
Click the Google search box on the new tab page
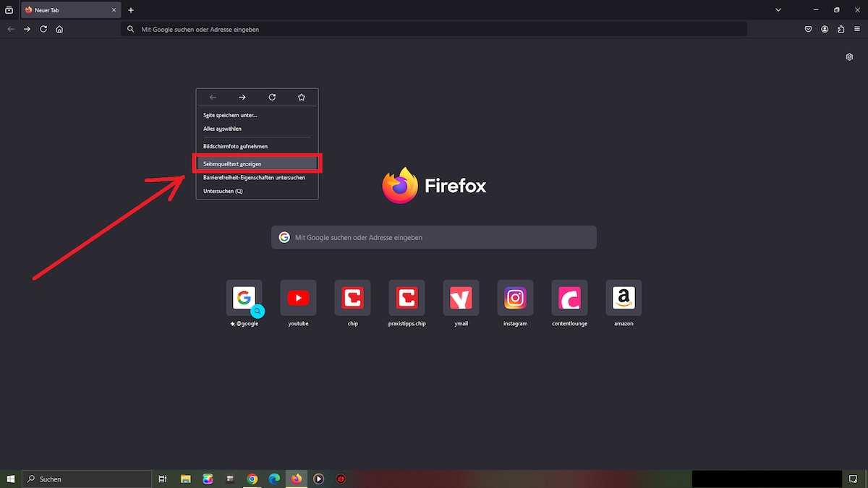click(x=434, y=237)
